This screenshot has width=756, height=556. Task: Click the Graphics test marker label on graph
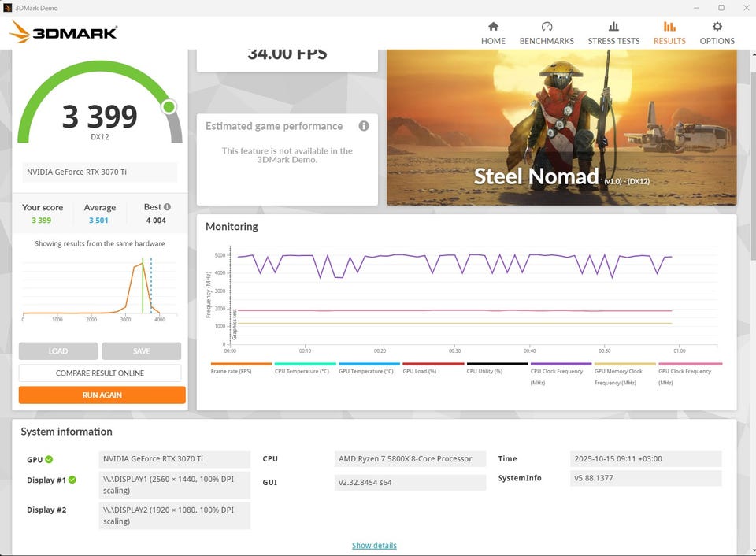[235, 324]
